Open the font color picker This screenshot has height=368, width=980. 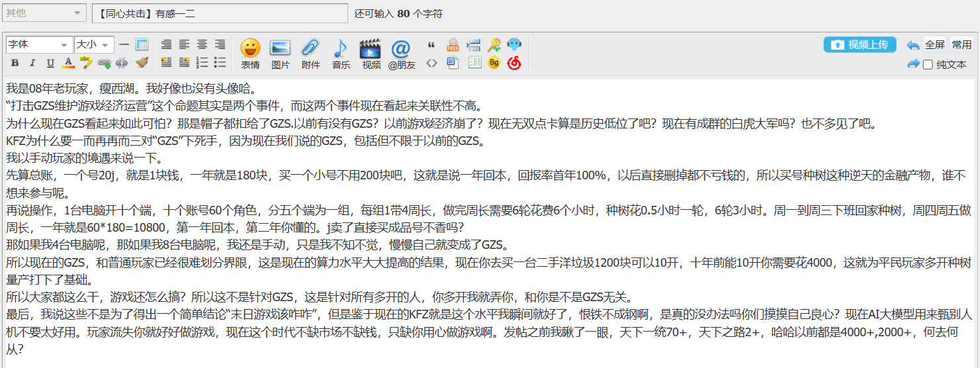coord(67,63)
